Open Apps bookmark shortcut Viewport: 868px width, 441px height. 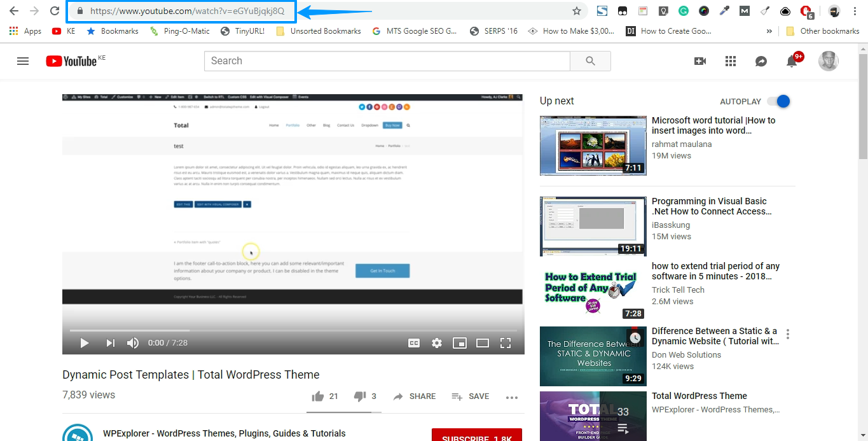point(25,31)
